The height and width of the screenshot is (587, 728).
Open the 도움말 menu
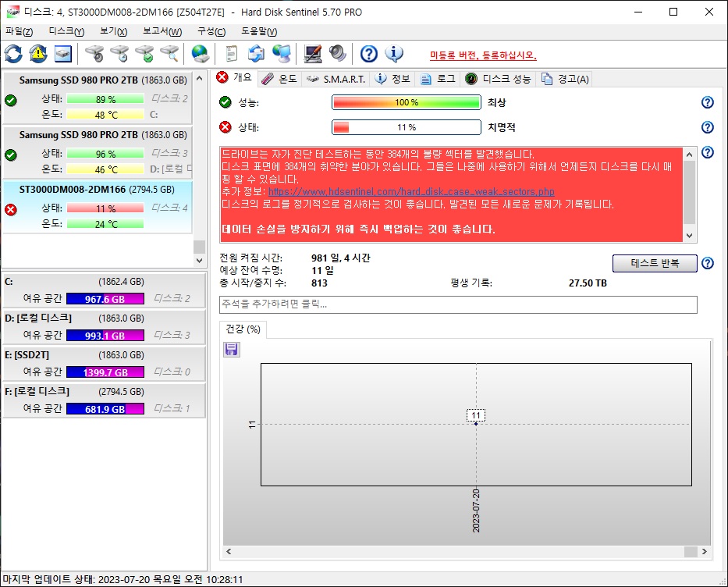pos(259,31)
